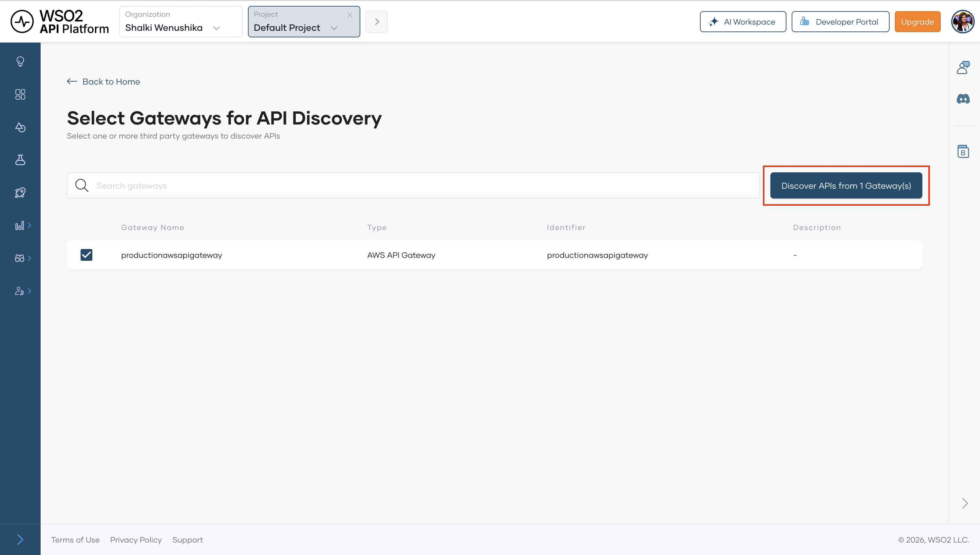Open the user settings admin icon in sidebar
Viewport: 980px width, 555px height.
[19, 291]
